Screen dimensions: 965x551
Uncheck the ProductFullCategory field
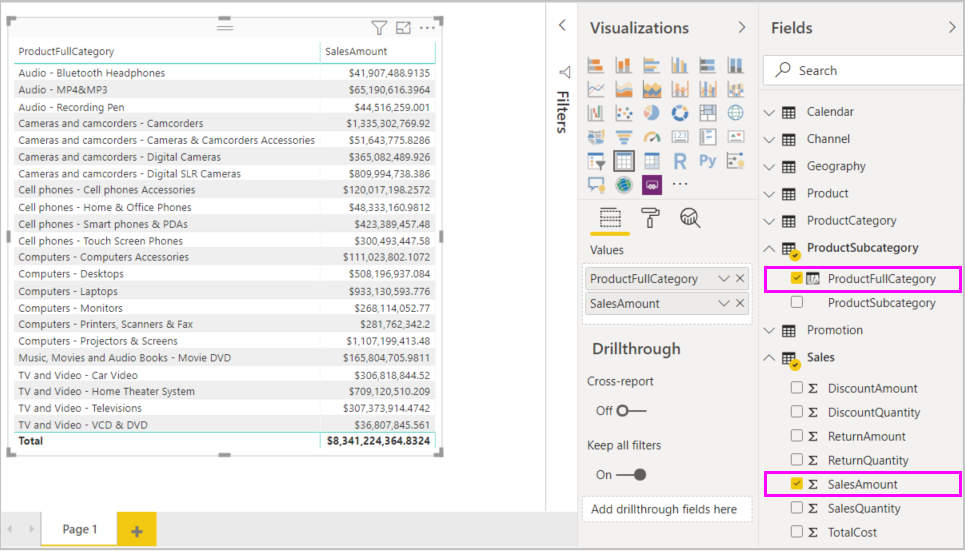[x=797, y=279]
